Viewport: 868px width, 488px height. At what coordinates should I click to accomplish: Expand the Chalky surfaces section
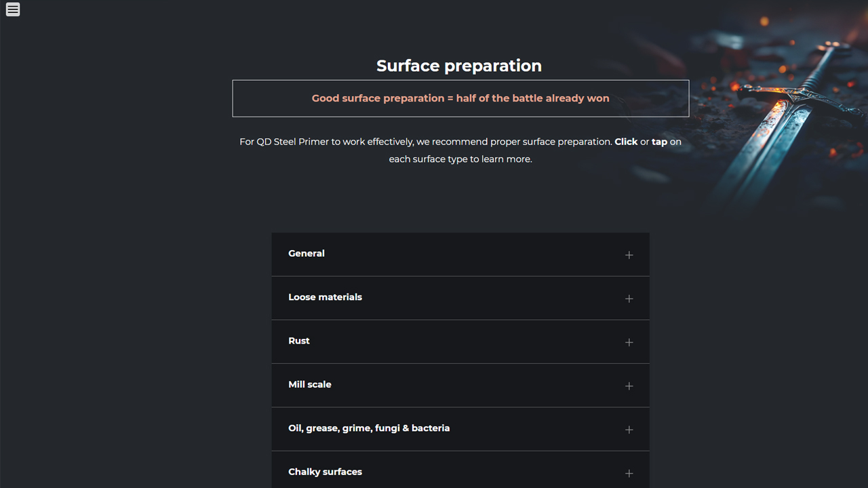[x=325, y=472]
